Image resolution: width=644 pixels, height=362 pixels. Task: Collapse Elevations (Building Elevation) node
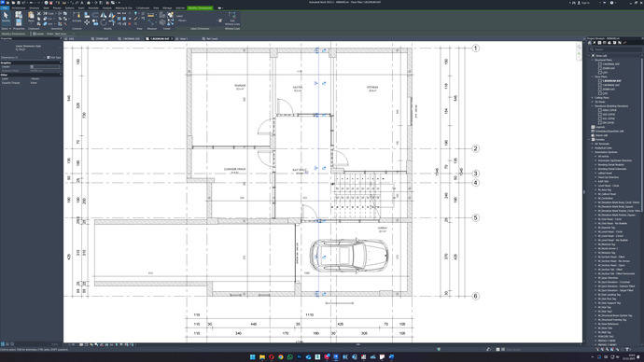[x=593, y=105]
